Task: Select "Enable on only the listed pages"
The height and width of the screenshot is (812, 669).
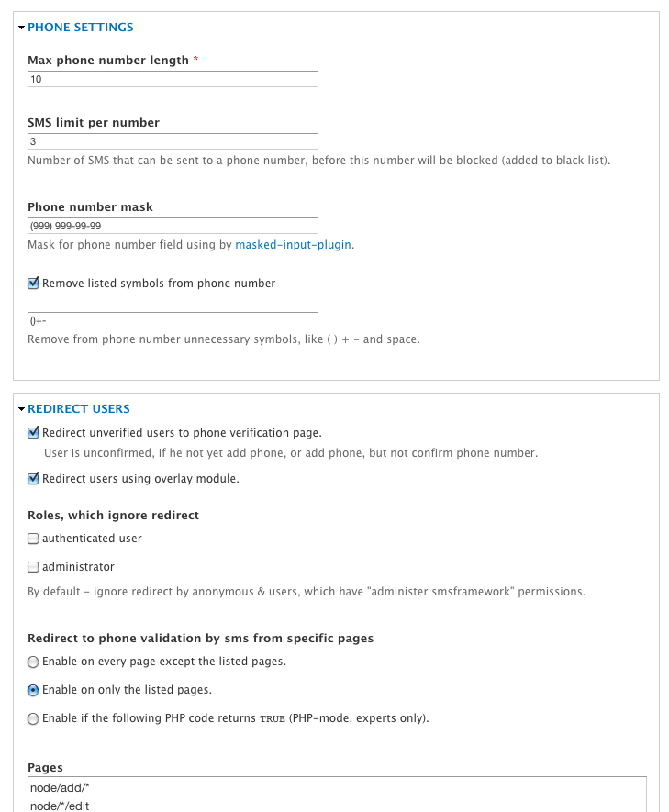Action: [33, 690]
